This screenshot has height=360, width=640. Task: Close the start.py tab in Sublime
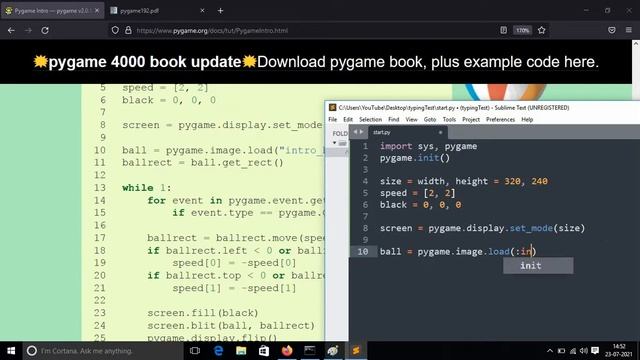(440, 132)
